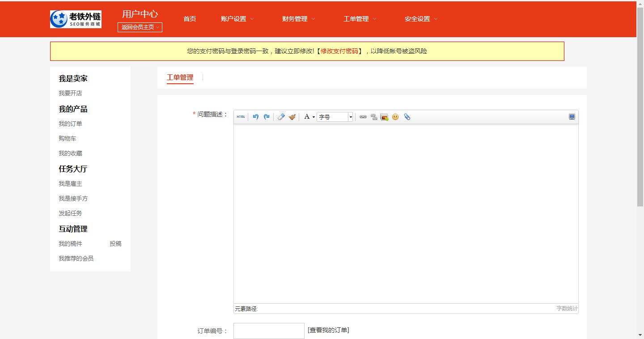This screenshot has width=644, height=339.
Task: Expand the 返回会员主页 dropdown
Action: tap(140, 27)
